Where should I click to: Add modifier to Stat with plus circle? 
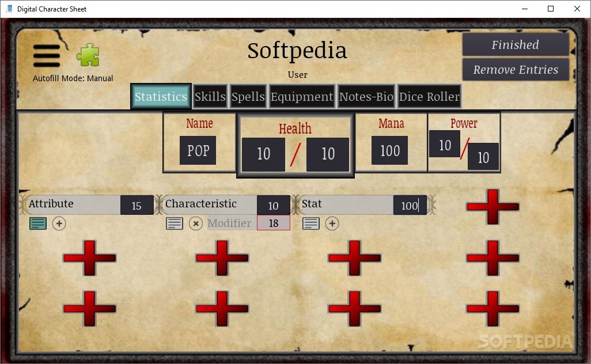332,223
